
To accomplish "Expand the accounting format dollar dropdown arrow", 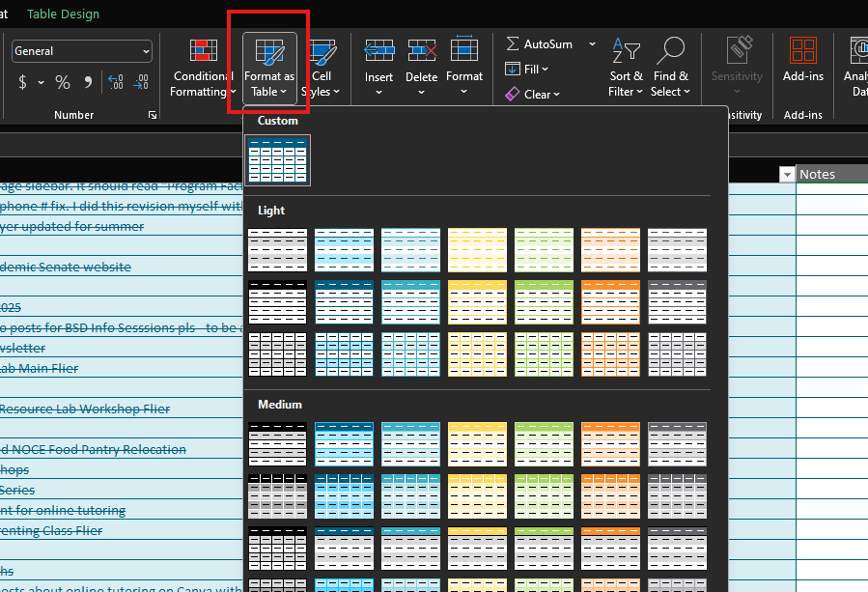I will (41, 82).
